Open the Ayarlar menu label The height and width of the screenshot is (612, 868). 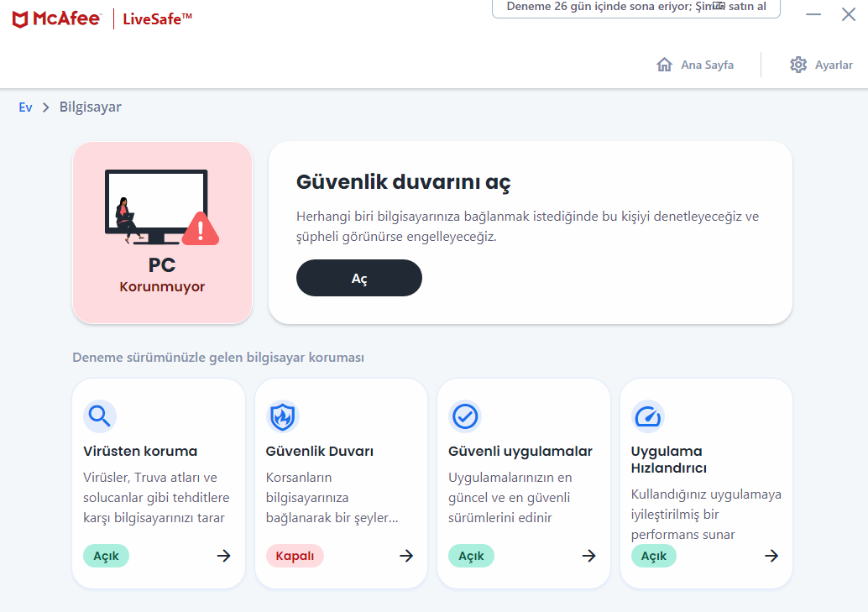[x=834, y=65]
